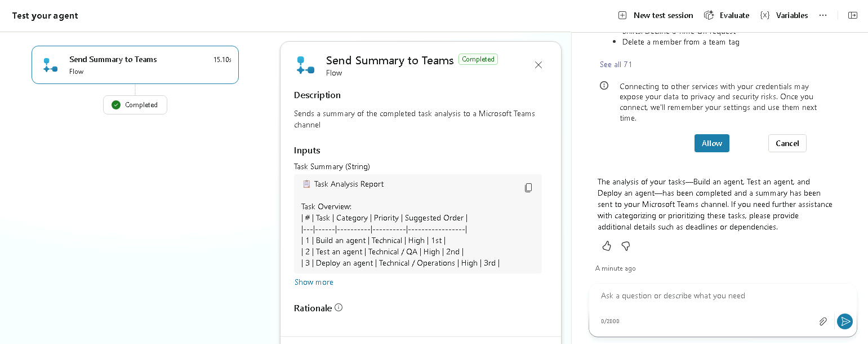Open the See all 71 link
Screen dimensions: 868x344
[616, 64]
